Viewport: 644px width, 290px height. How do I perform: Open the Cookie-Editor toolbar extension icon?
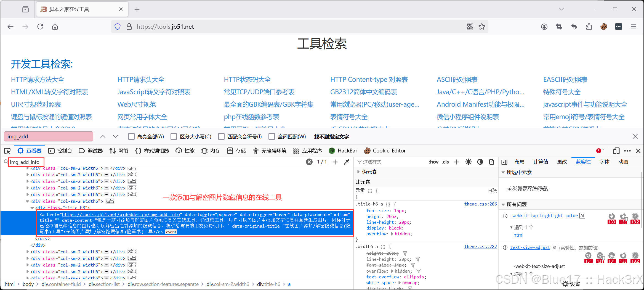click(604, 27)
